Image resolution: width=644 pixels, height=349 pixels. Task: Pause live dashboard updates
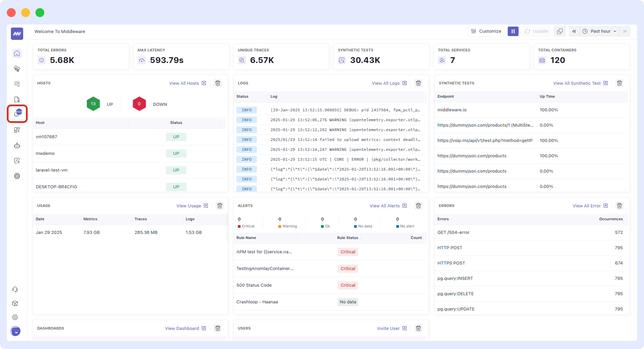(x=513, y=31)
